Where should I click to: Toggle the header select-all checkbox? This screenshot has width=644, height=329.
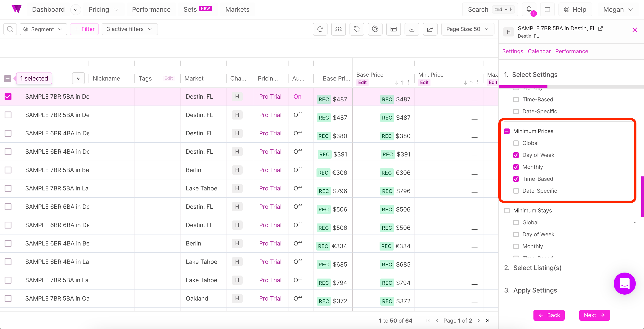[x=8, y=78]
